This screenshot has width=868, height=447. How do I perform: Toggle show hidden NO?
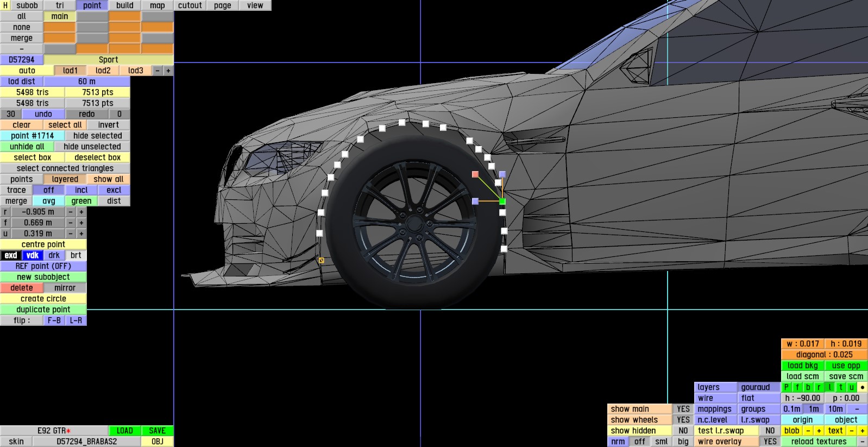pyautogui.click(x=683, y=431)
